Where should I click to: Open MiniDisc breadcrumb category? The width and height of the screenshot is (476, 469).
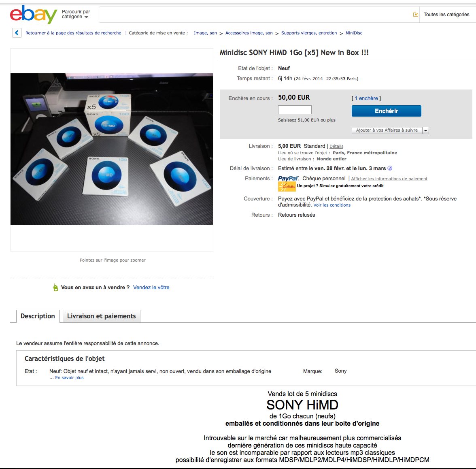coord(354,33)
